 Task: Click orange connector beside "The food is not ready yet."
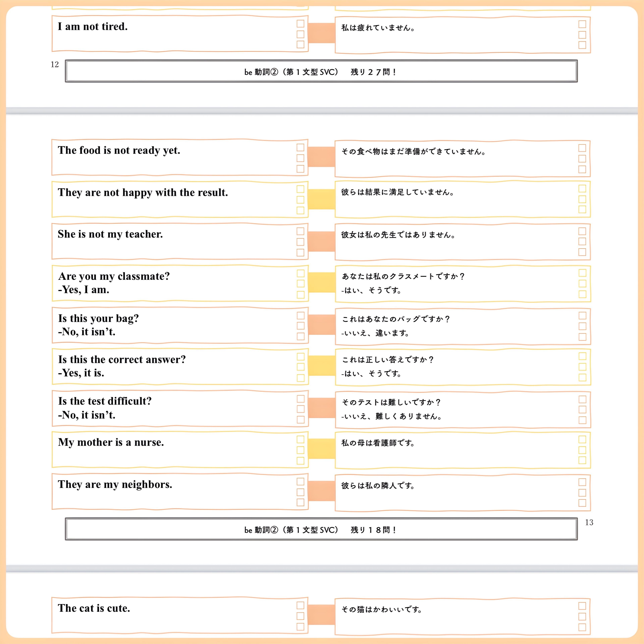pyautogui.click(x=321, y=157)
